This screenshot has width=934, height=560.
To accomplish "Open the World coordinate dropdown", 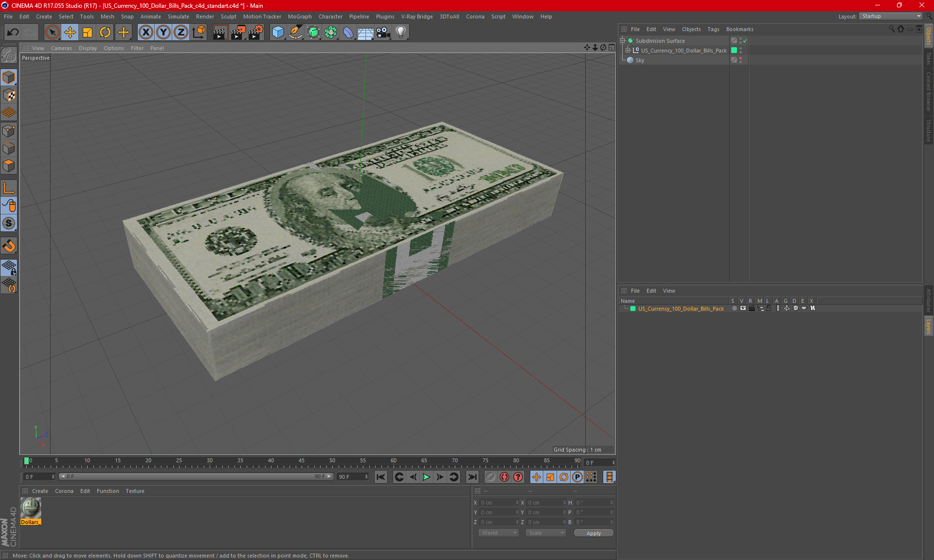I will tap(499, 533).
